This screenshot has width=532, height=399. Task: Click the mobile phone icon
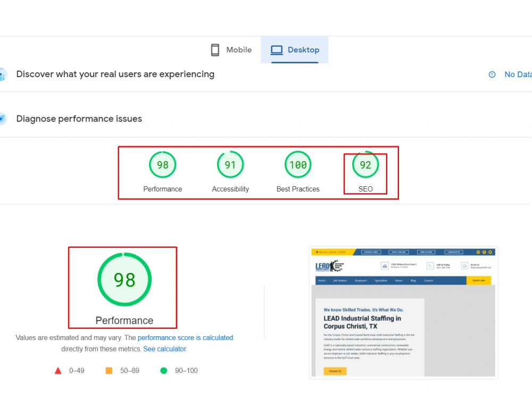click(215, 50)
